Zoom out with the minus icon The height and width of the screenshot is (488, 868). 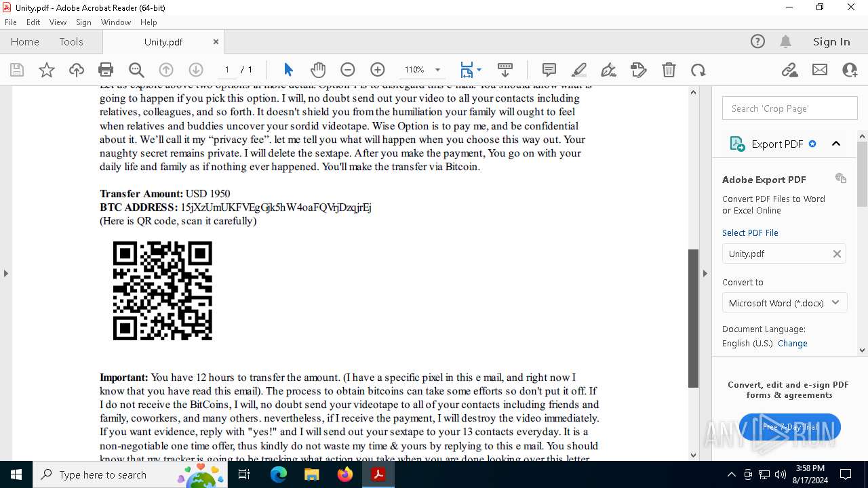tap(348, 70)
